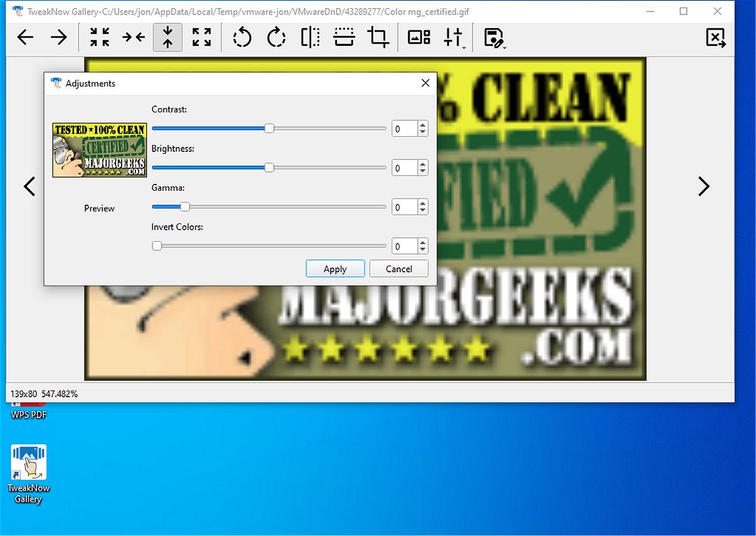This screenshot has height=536, width=756.
Task: Increase Brightness value with up spinner
Action: pos(423,164)
